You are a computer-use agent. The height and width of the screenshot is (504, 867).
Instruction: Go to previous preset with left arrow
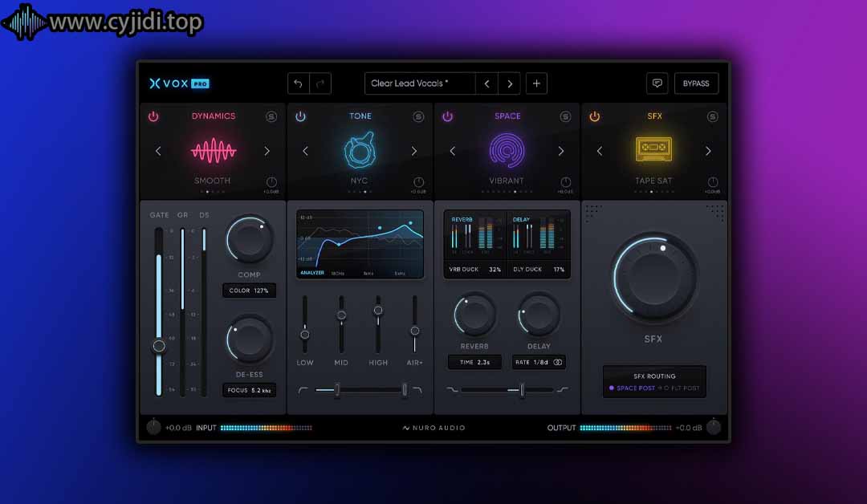(486, 83)
